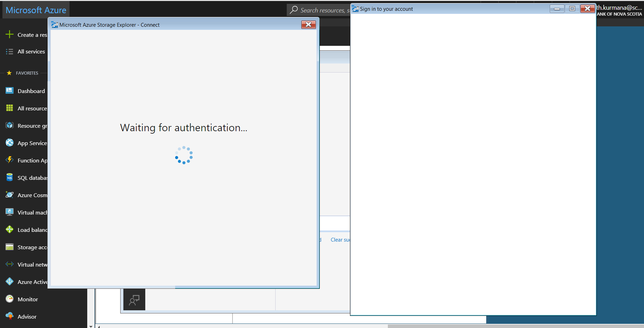This screenshot has height=328, width=644.
Task: Click the Dashboard icon in sidebar
Action: coord(9,91)
